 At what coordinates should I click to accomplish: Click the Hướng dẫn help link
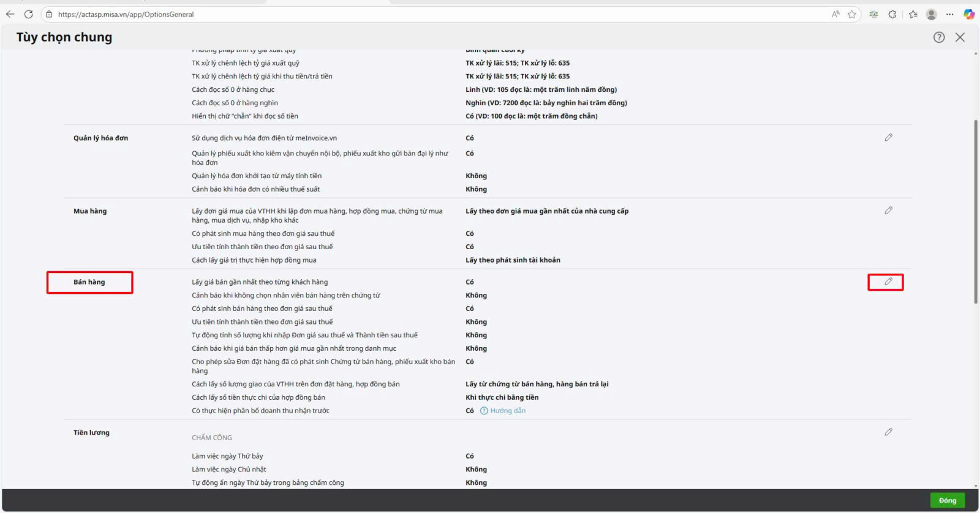(507, 411)
